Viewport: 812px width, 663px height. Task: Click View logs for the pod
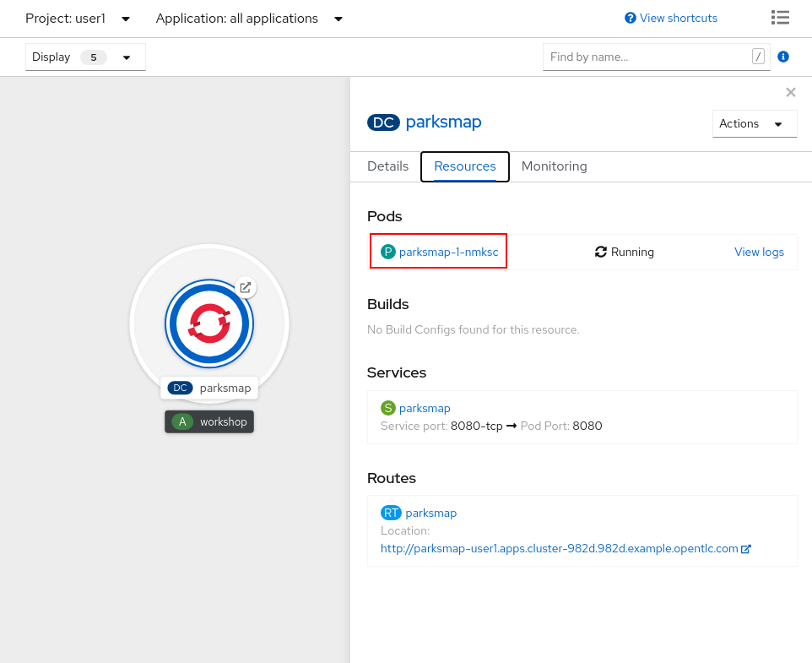(x=759, y=252)
